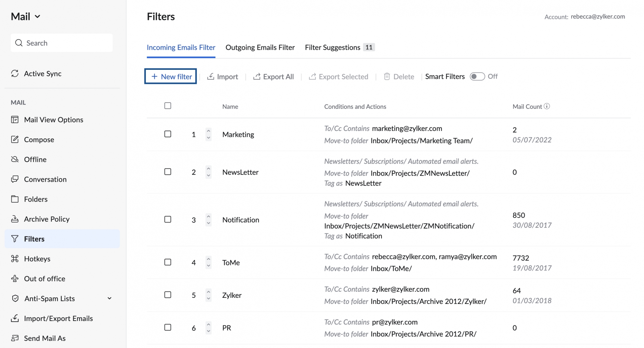
Task: Check the ToMe filter checkbox
Action: click(167, 262)
